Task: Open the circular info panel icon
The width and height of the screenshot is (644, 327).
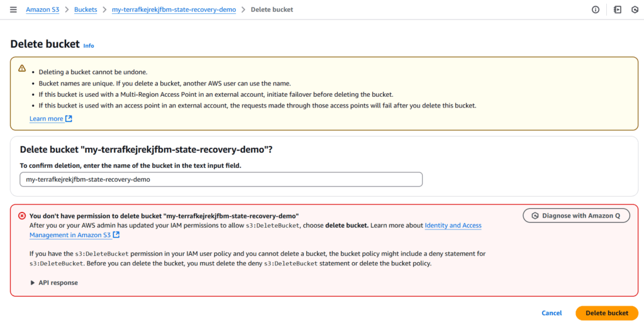Action: point(595,9)
